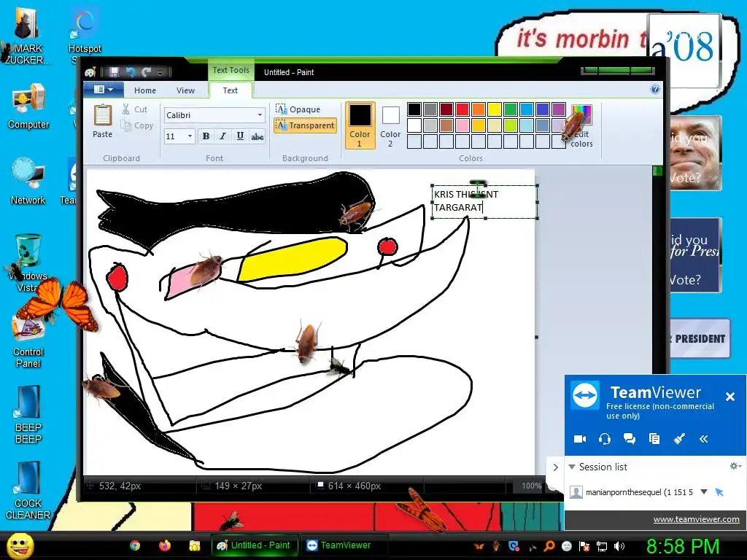Collapse TeamViewer panel with double-chevron icon
The height and width of the screenshot is (560, 747).
coord(704,439)
